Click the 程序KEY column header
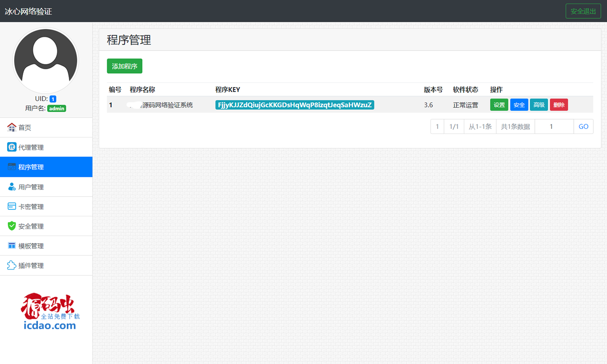Image resolution: width=607 pixels, height=364 pixels. [228, 89]
